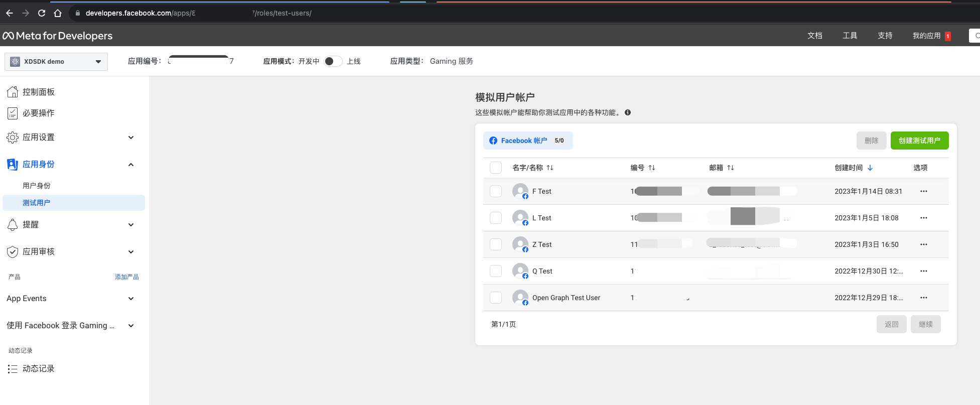Expand the 应用设置 section chevron
Image resolution: width=980 pixels, height=405 pixels.
tap(131, 138)
